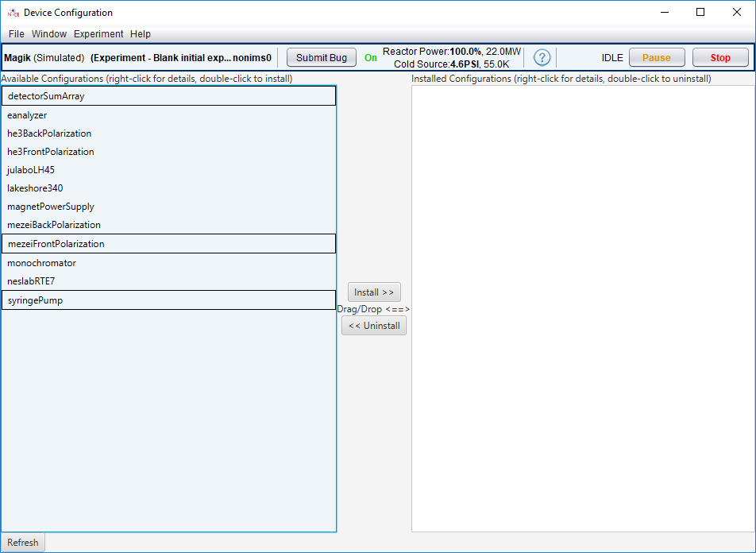The image size is (756, 553).
Task: Select monochromator configuration
Action: tap(168, 263)
